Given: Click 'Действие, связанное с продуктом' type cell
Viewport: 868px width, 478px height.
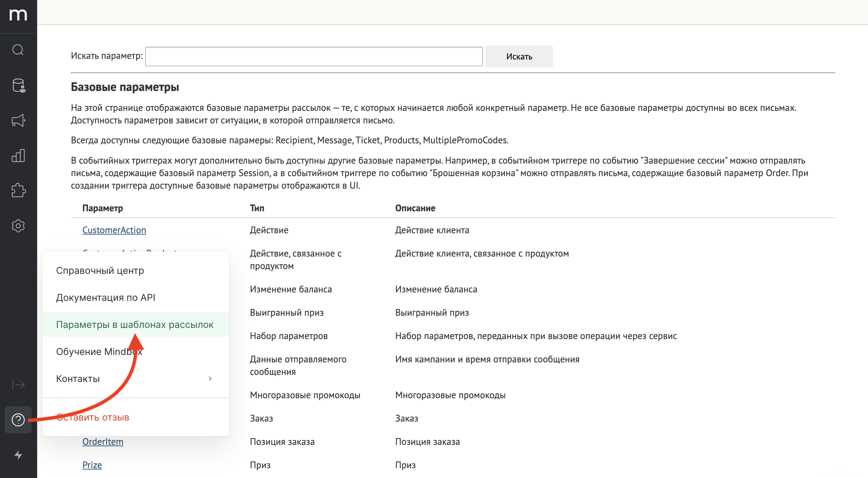Looking at the screenshot, I should 296,260.
